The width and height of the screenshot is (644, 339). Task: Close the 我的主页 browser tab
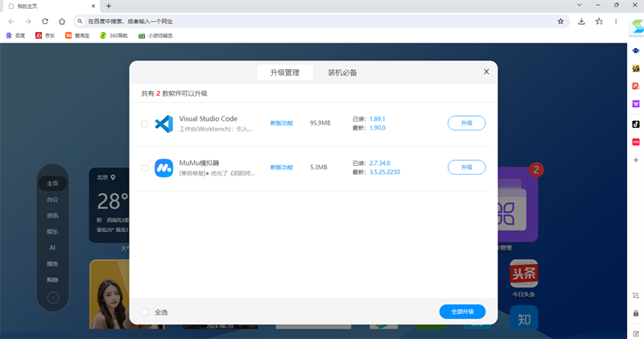click(93, 6)
